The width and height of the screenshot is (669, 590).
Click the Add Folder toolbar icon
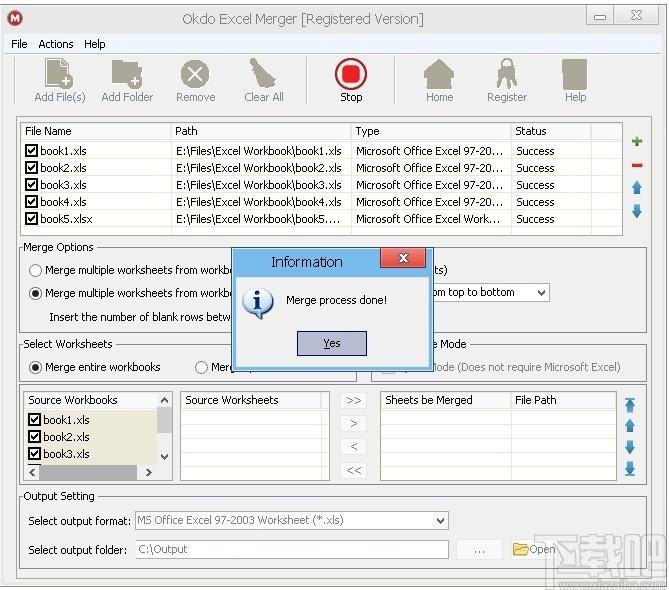126,76
